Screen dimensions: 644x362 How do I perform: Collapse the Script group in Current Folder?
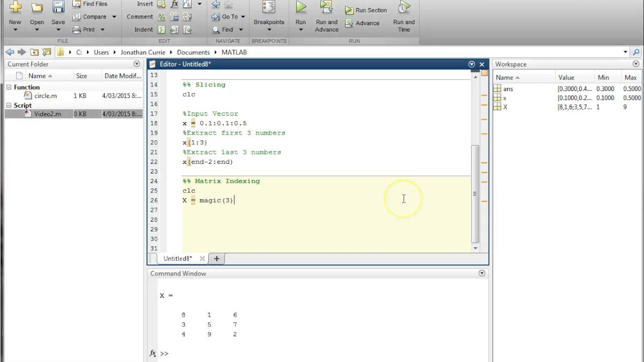tap(9, 105)
